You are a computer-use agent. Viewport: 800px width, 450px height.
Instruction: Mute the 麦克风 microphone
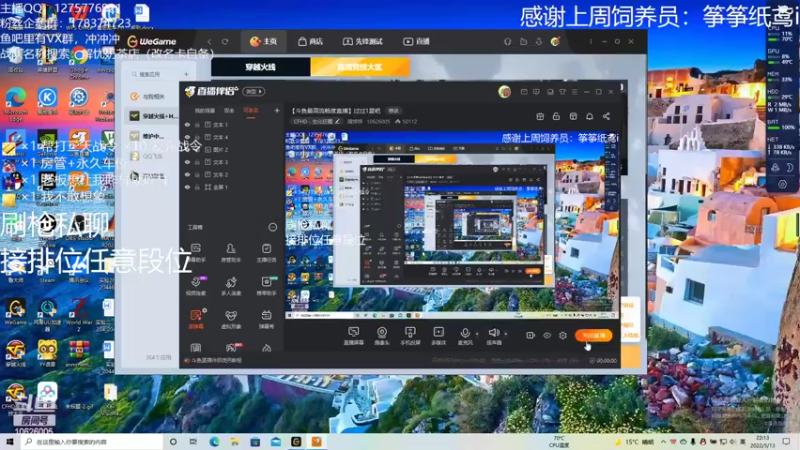(465, 336)
